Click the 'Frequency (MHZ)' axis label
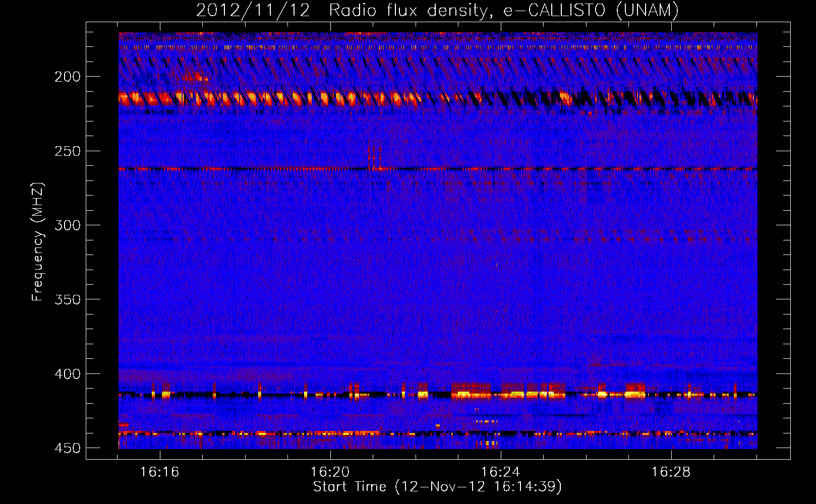Screen dimensions: 816x504 38,242
